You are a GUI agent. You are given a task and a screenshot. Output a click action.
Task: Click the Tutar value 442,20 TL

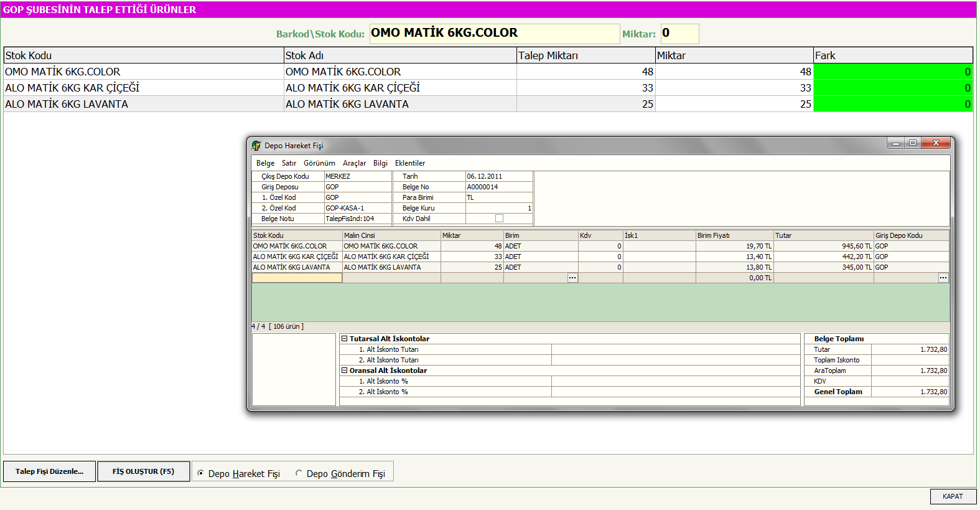point(824,257)
